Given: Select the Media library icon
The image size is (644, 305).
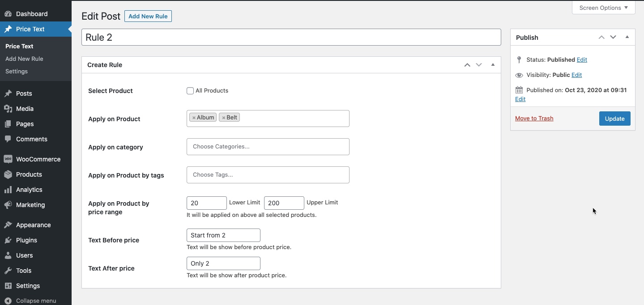Looking at the screenshot, I should coord(8,109).
